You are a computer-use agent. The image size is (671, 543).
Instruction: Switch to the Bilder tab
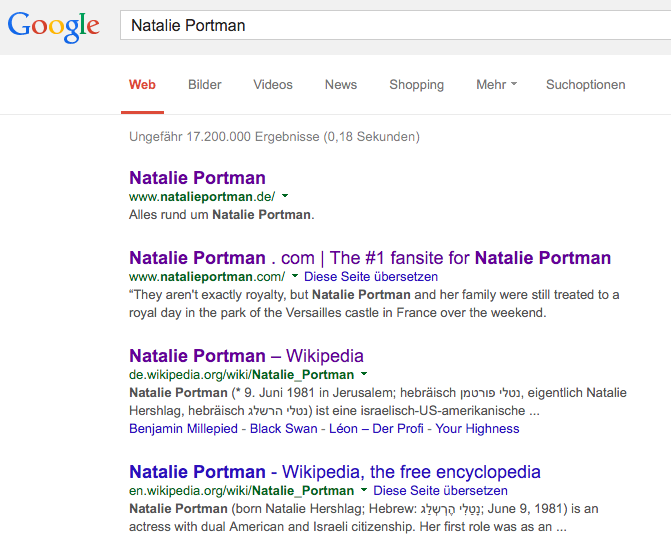[205, 85]
